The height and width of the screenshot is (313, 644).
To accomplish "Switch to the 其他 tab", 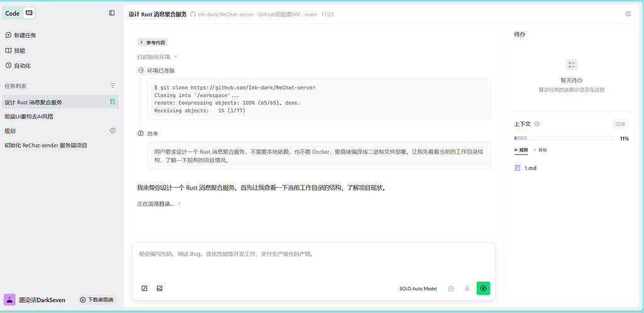I will [x=540, y=150].
